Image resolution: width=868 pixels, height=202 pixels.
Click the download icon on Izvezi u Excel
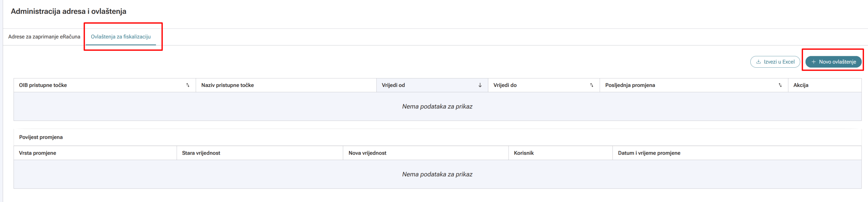(758, 62)
